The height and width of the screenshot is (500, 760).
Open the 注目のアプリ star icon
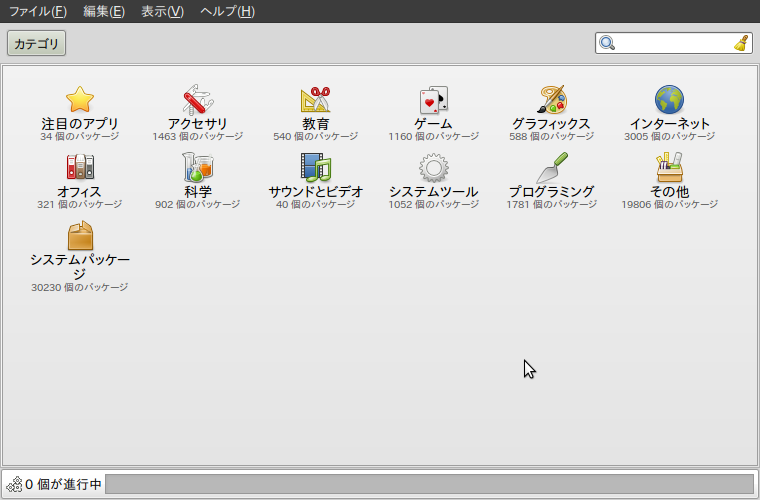79,99
